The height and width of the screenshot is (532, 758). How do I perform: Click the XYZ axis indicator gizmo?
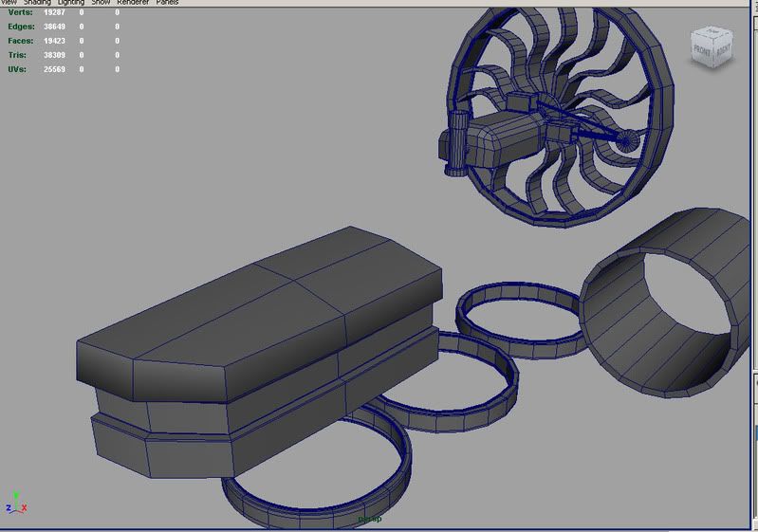point(16,503)
